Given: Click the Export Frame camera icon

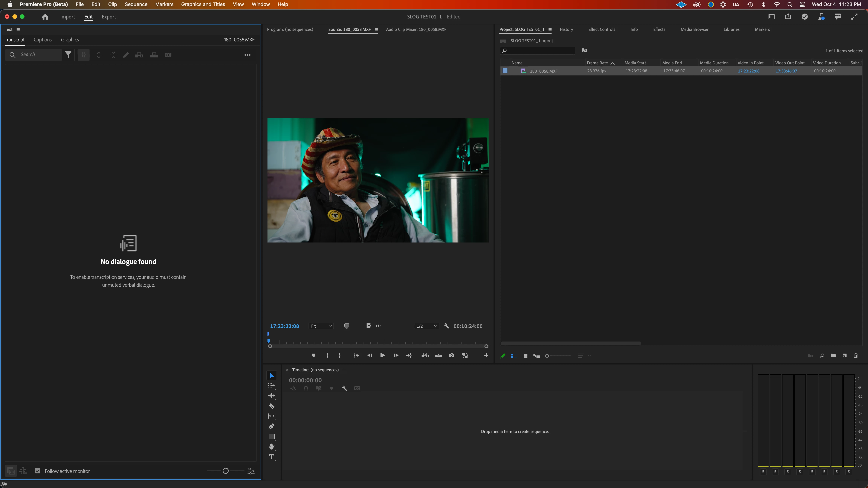Looking at the screenshot, I should coord(452,355).
